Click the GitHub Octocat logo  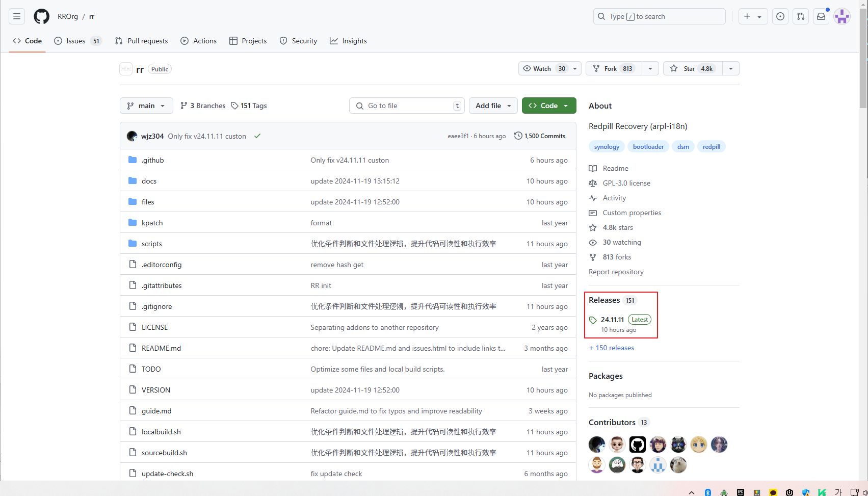(42, 16)
